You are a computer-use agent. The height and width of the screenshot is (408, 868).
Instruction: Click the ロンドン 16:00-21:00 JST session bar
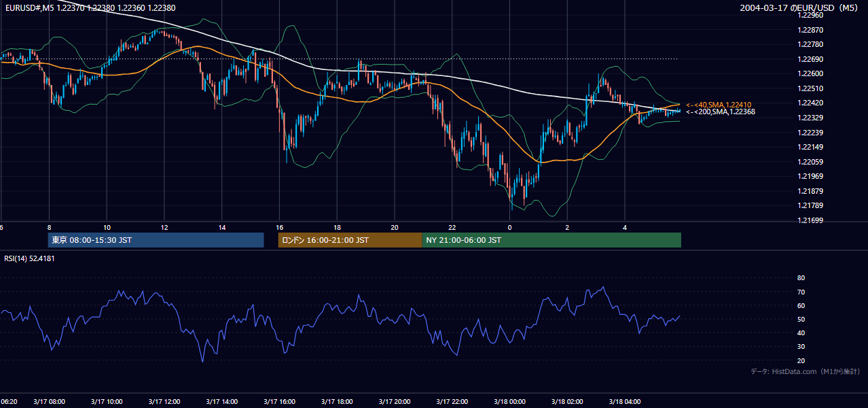[350, 240]
